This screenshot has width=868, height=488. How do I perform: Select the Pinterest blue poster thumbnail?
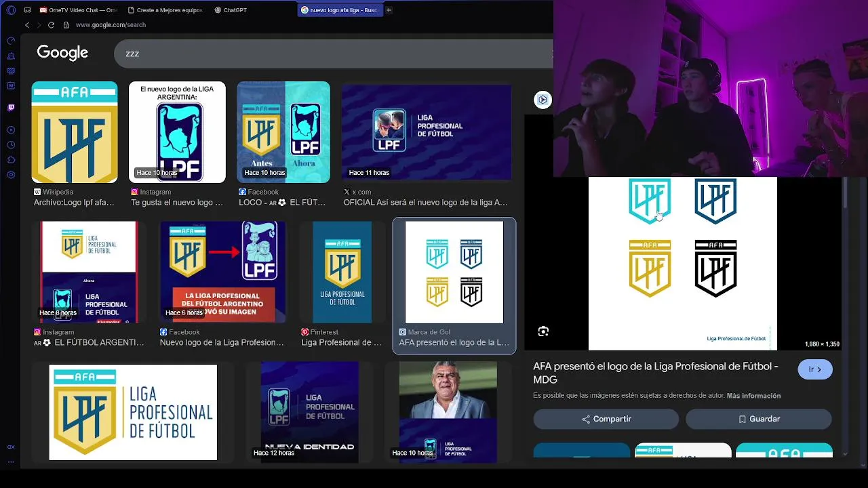tap(342, 272)
